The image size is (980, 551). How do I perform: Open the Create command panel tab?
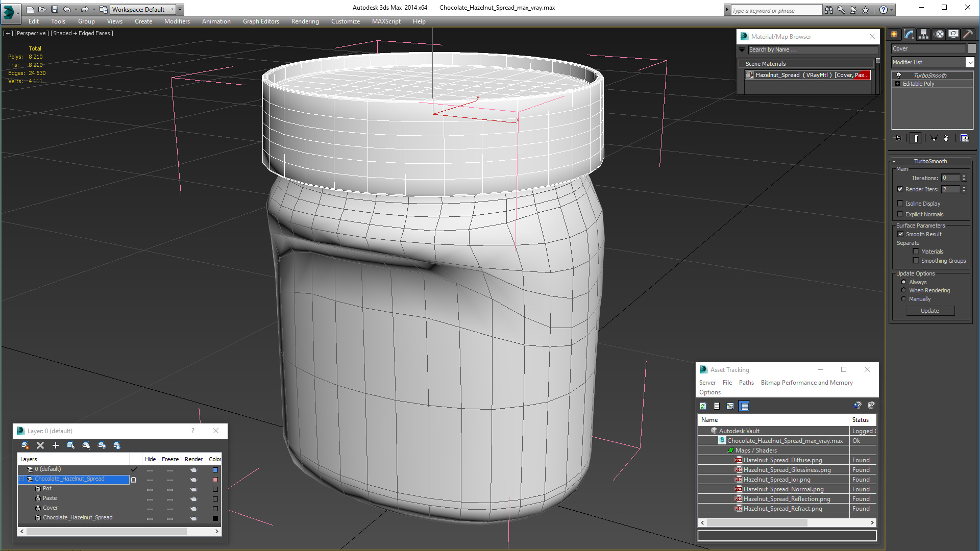click(x=894, y=34)
